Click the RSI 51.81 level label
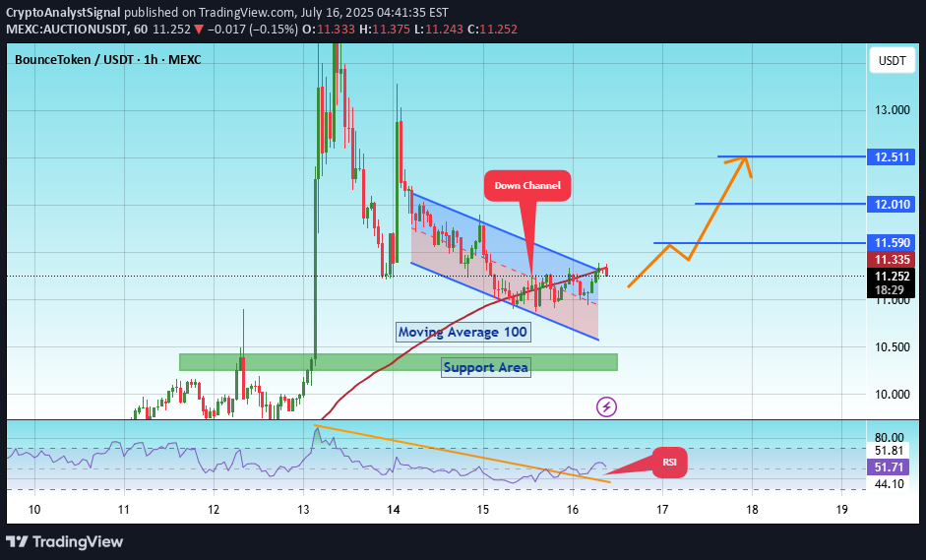 tap(890, 451)
